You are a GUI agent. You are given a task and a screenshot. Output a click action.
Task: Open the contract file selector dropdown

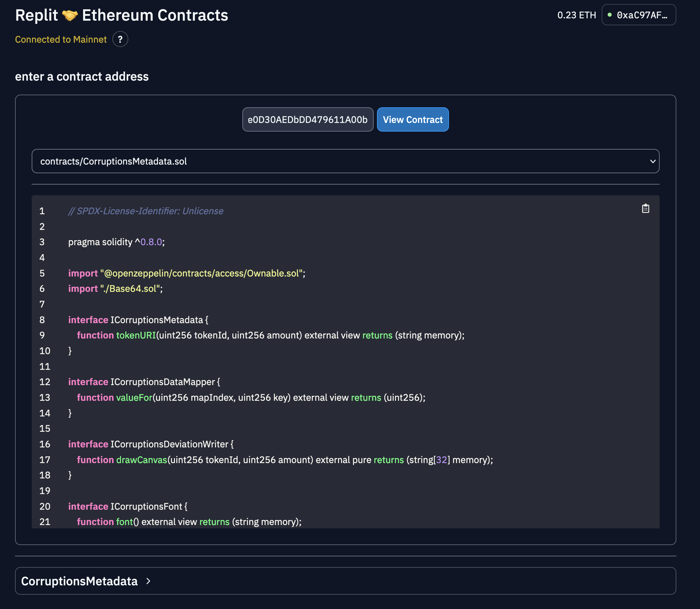click(x=346, y=161)
